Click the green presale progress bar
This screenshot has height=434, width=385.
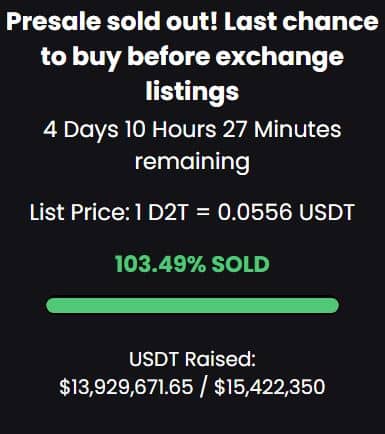pyautogui.click(x=192, y=305)
